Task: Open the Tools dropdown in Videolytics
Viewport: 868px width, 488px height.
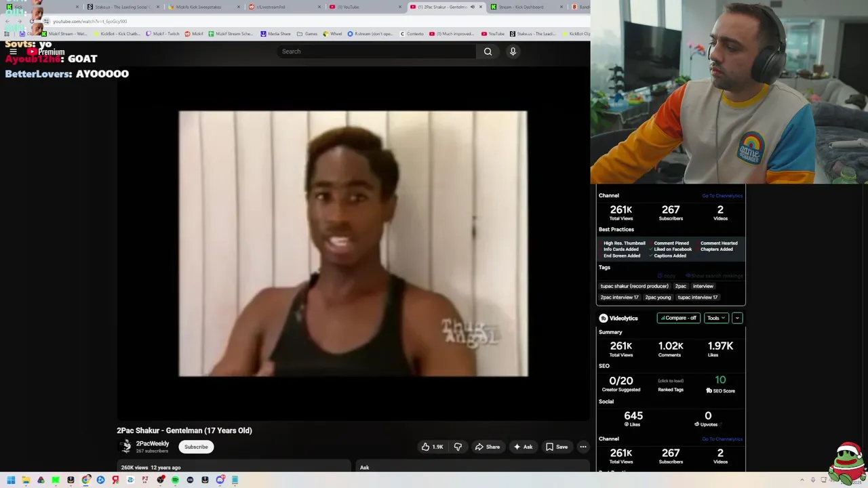Action: [716, 318]
